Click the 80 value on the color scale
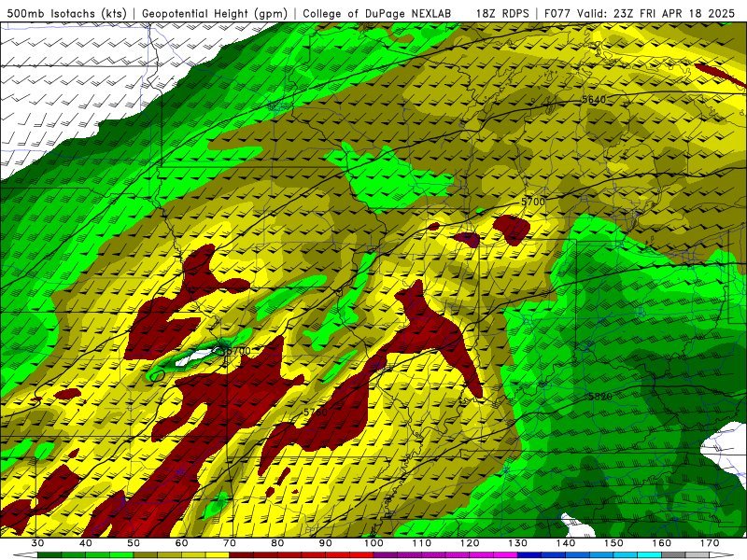 (x=277, y=543)
